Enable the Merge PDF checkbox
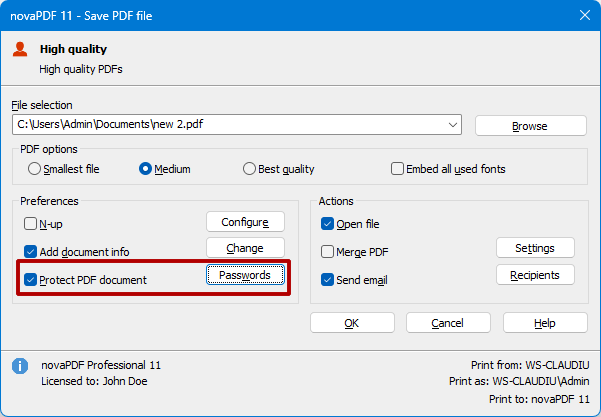 (328, 252)
